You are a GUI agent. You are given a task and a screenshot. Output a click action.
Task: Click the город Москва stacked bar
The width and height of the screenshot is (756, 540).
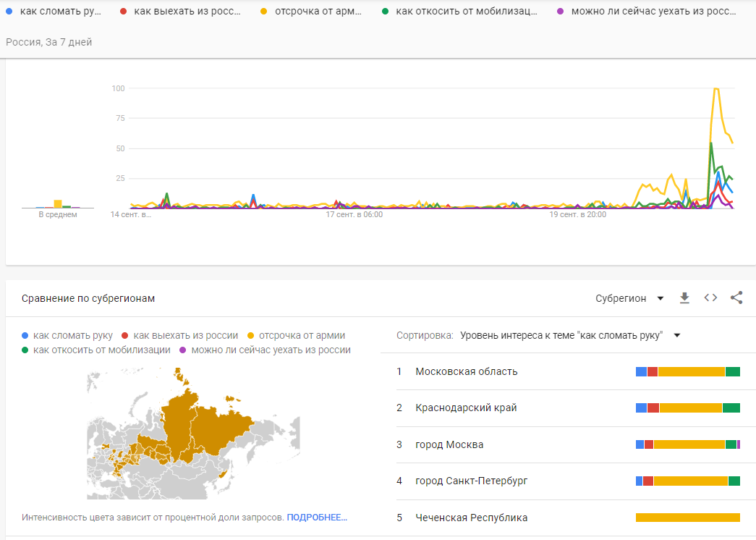coord(688,444)
